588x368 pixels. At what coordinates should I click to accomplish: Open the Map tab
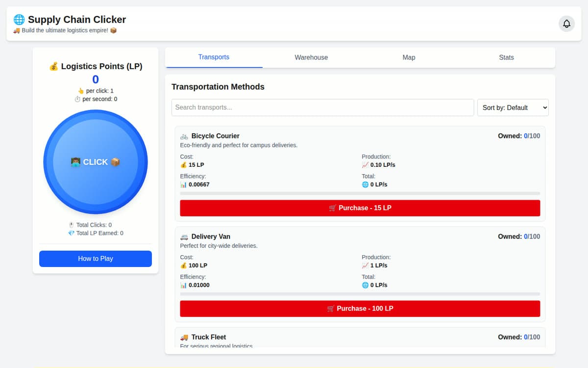(409, 57)
